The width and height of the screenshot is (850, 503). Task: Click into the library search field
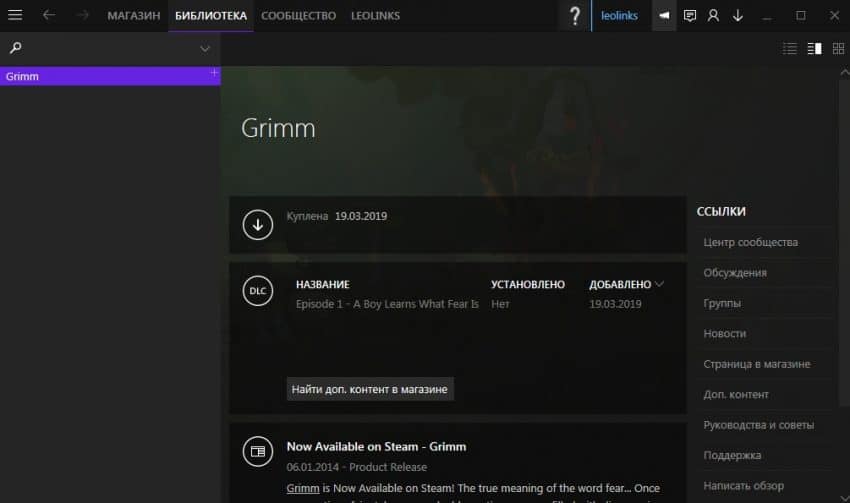click(x=110, y=48)
